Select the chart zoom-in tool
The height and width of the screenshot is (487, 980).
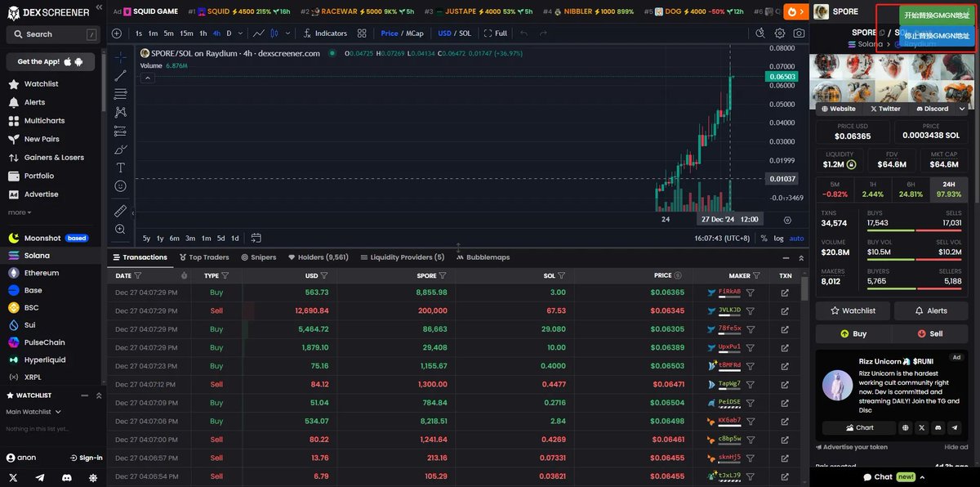click(120, 230)
